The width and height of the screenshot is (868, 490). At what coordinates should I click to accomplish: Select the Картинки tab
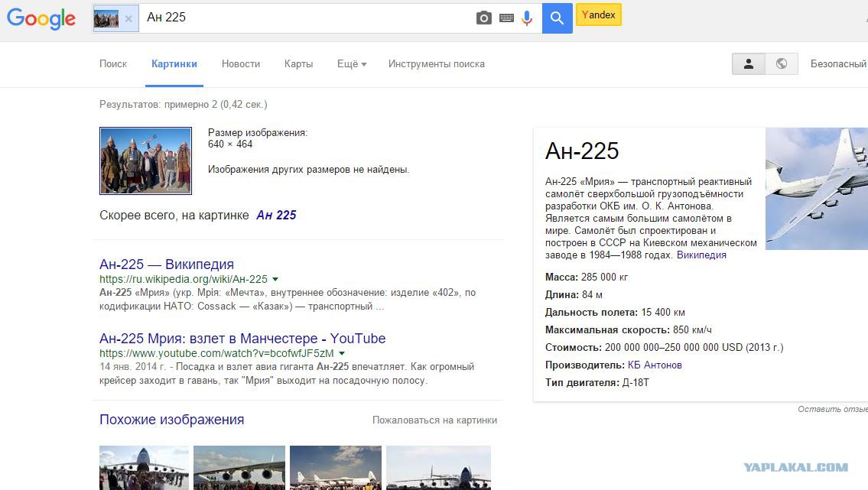174,63
